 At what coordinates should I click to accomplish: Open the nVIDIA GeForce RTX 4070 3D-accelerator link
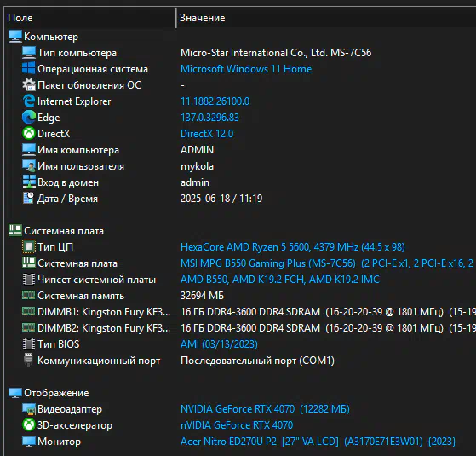click(x=237, y=425)
